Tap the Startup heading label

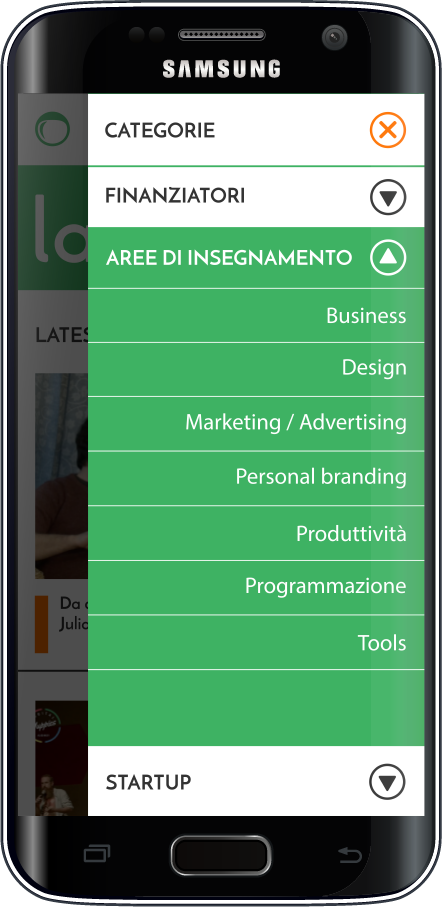148,783
